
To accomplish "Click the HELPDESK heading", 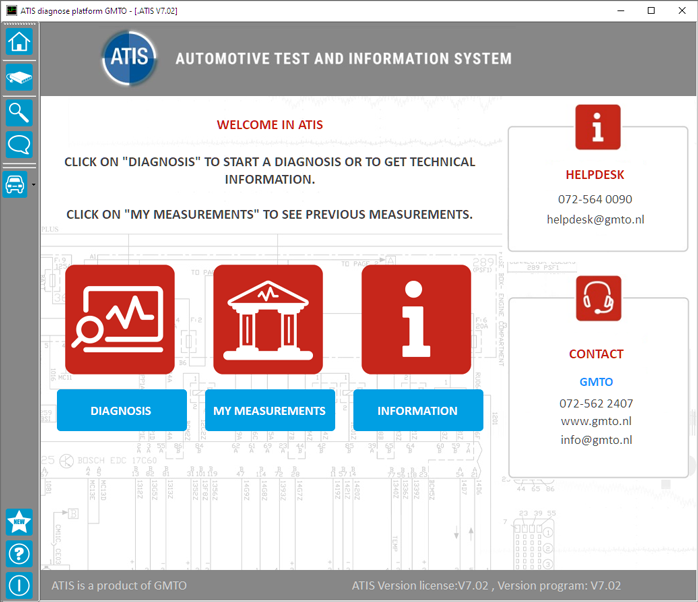I will point(595,175).
